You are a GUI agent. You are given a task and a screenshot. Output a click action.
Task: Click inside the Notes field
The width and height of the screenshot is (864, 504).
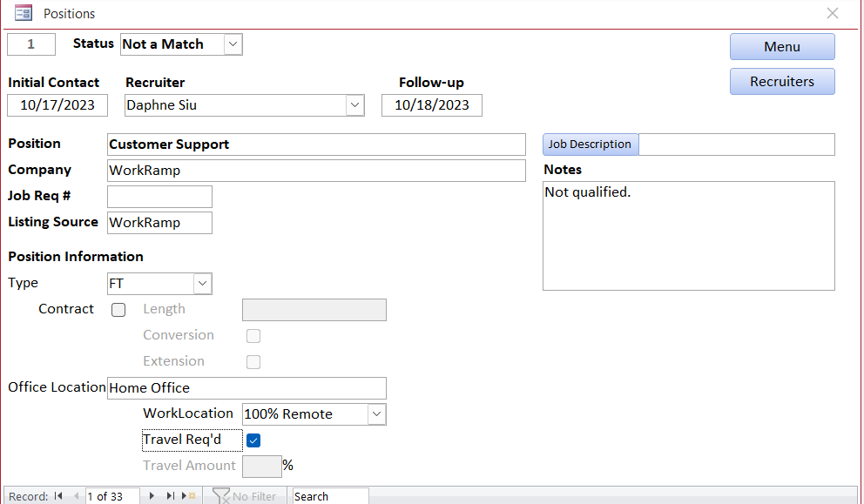point(688,235)
